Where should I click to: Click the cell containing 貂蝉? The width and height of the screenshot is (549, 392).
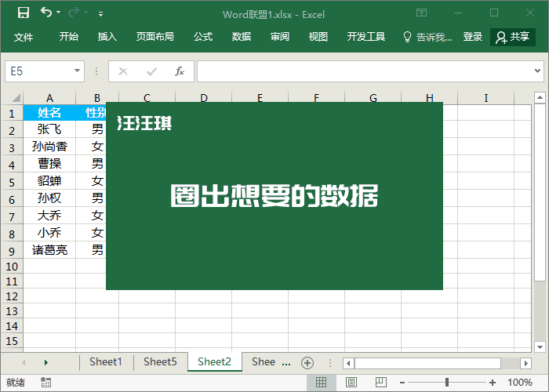pyautogui.click(x=49, y=181)
